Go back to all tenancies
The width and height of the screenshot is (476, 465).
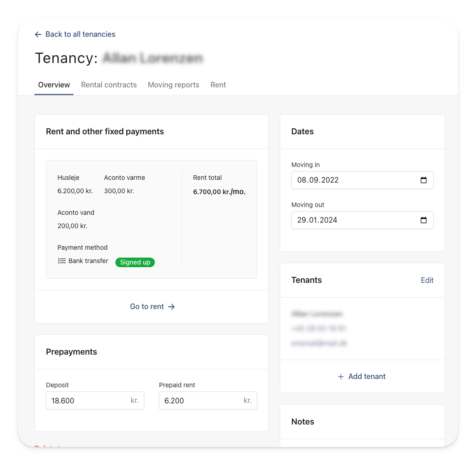click(75, 34)
